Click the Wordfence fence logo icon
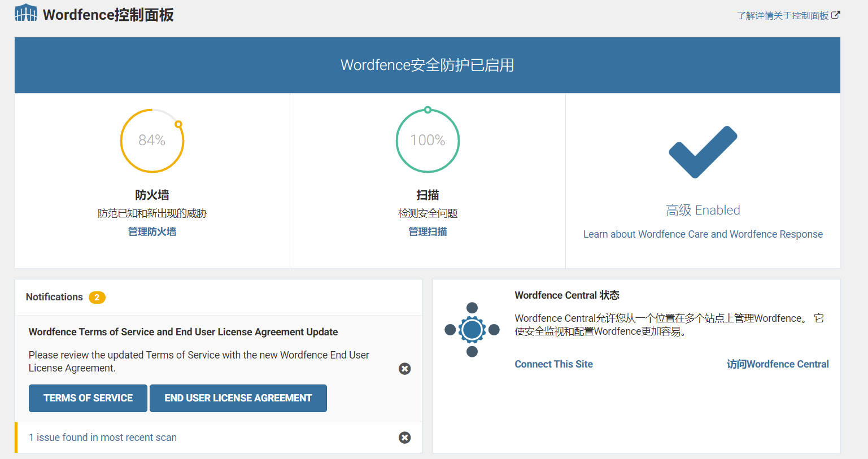The image size is (868, 459). click(x=26, y=14)
